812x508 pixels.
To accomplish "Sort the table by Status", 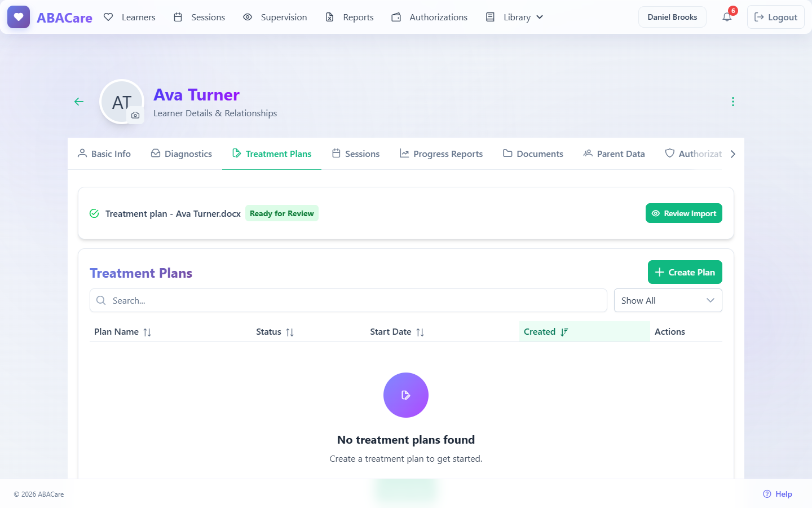I will pyautogui.click(x=275, y=332).
